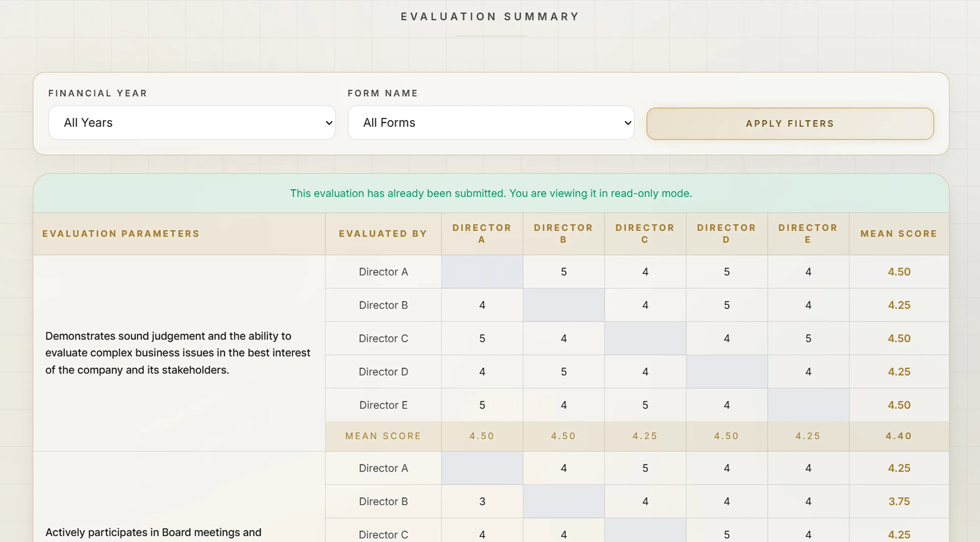Click Director C column mean 4.25
This screenshot has width=980, height=542.
[x=645, y=436]
